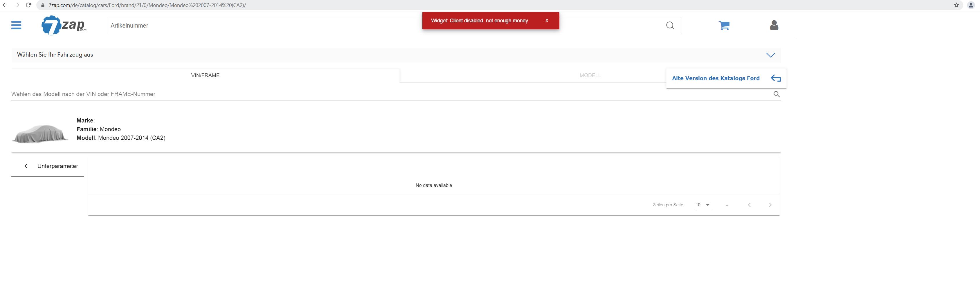Open 'Alte Version des Katalogs Ford' link

715,78
